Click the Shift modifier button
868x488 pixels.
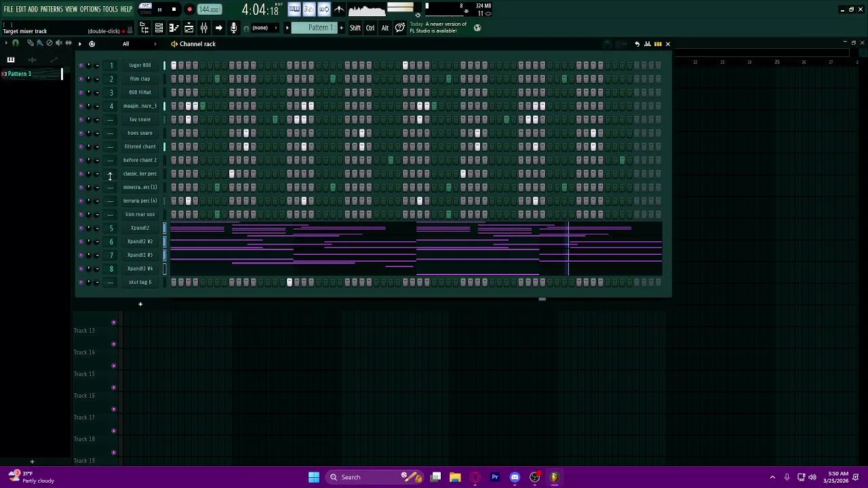pos(355,28)
